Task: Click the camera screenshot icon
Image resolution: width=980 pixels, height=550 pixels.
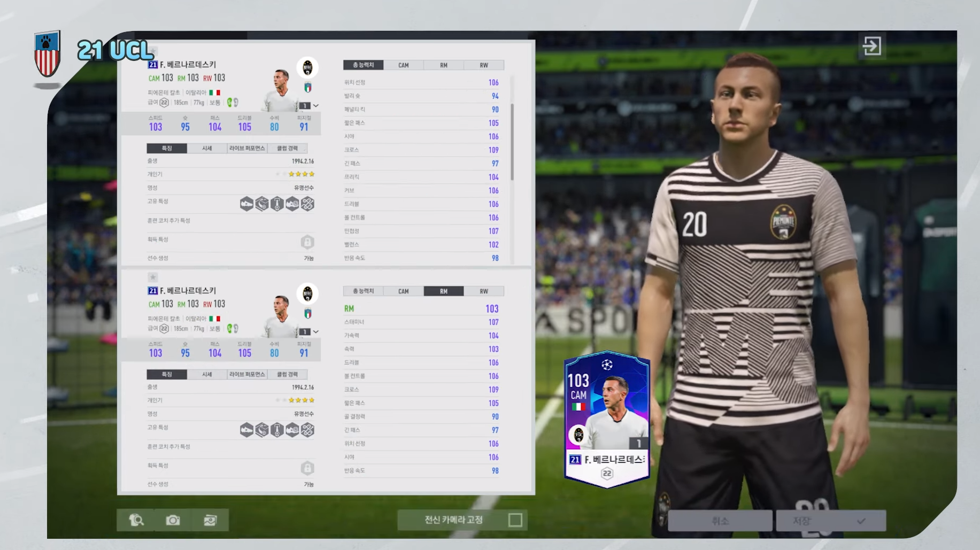Action: 173,520
